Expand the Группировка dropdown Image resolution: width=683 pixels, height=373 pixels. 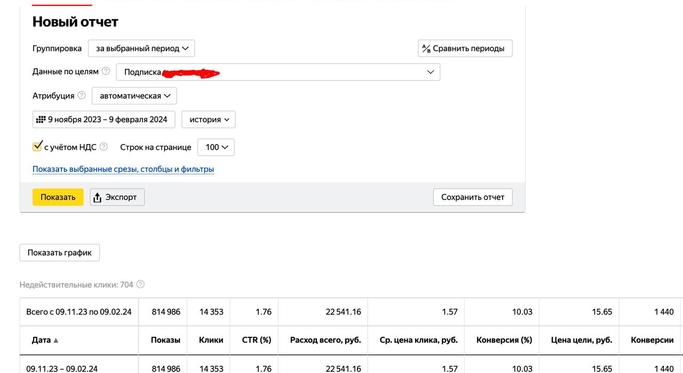coord(142,48)
